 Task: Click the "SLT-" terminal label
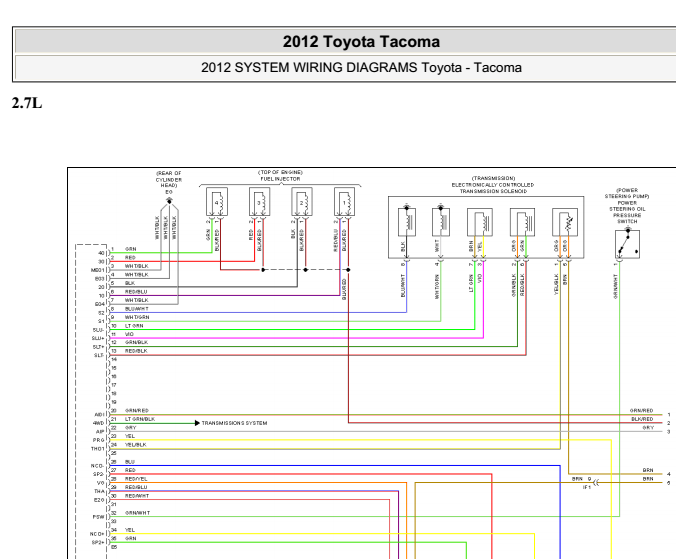coord(99,356)
